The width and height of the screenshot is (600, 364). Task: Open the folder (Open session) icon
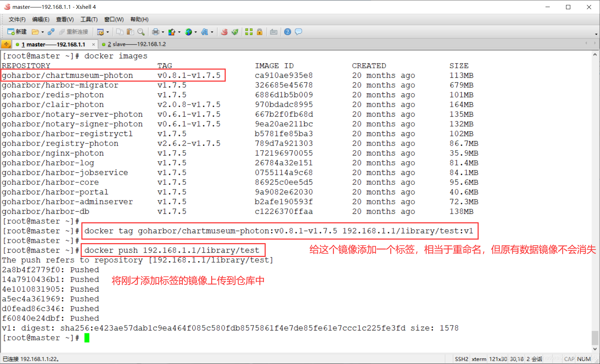35,32
